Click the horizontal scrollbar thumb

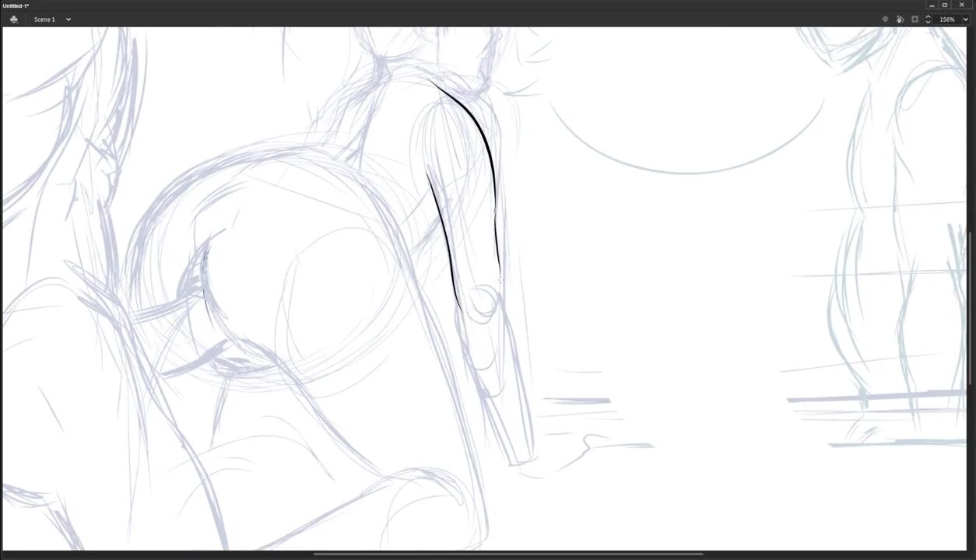(507, 555)
